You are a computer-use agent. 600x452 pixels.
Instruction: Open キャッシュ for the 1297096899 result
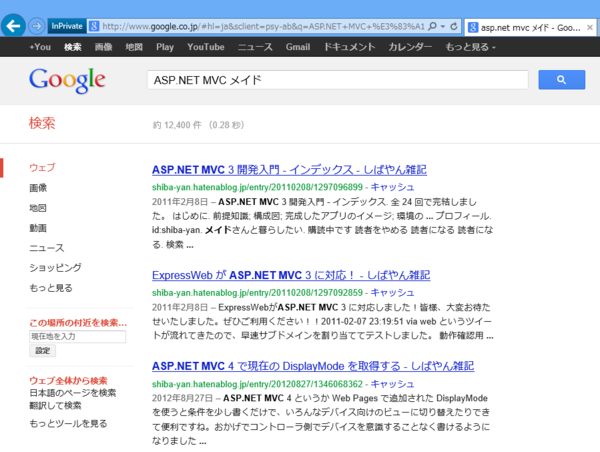(392, 187)
